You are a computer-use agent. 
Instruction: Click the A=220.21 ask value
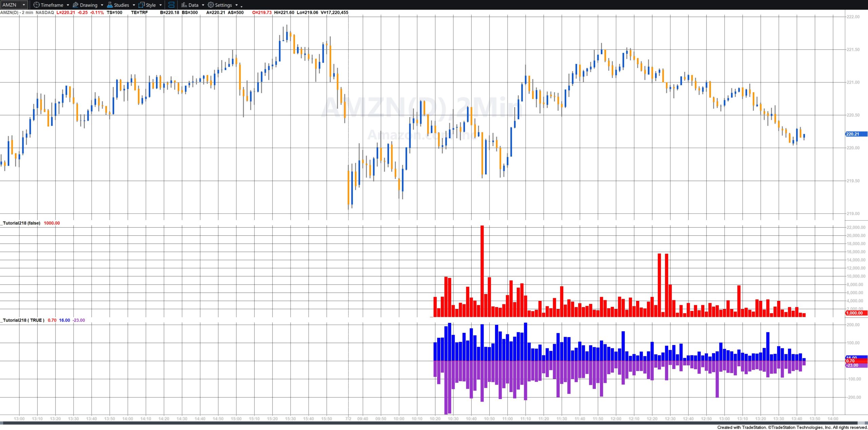(216, 13)
